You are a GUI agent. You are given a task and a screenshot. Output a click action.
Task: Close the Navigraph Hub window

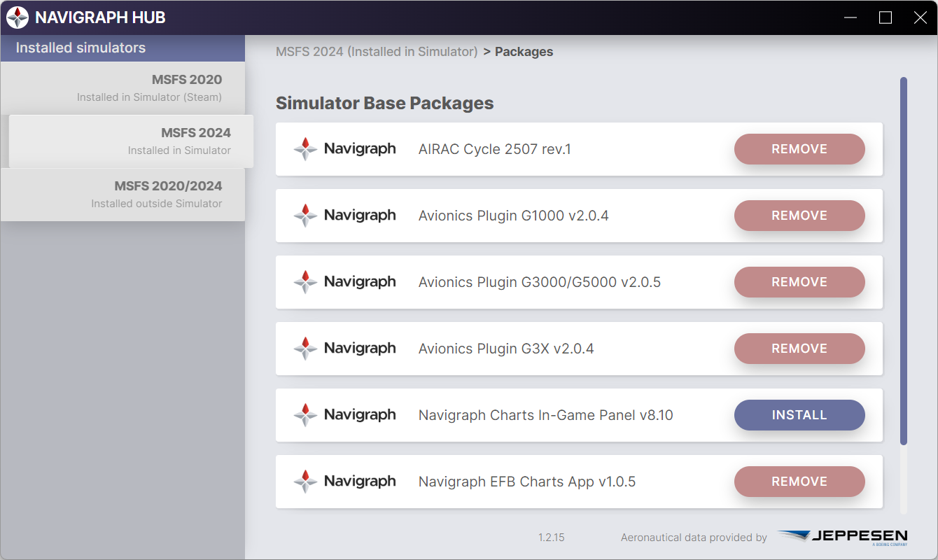coord(920,17)
